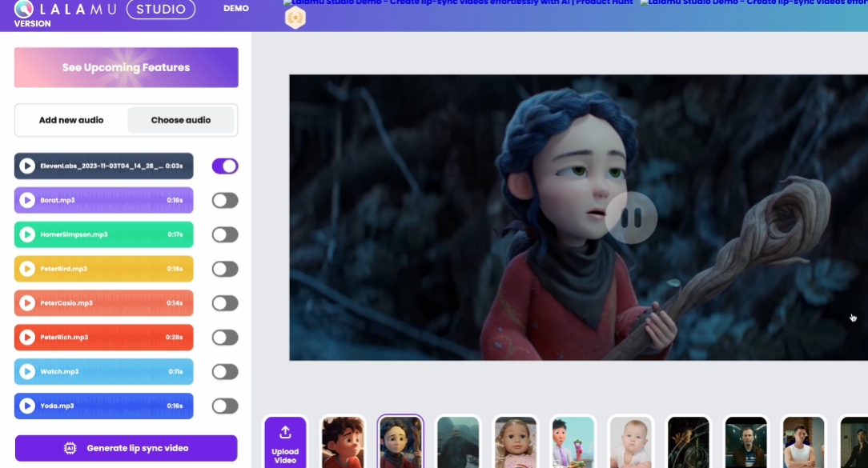Viewport: 868px width, 468px height.
Task: Play the Watch.mp3 audio preview
Action: pos(26,372)
